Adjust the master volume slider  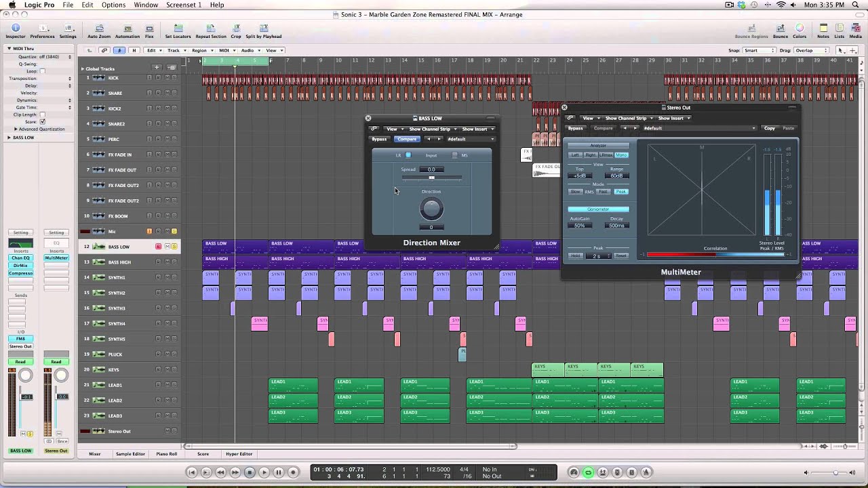point(835,472)
